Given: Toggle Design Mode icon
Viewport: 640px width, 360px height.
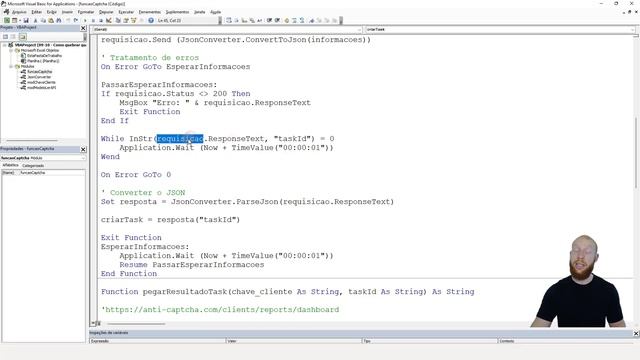Looking at the screenshot, I should (109, 20).
